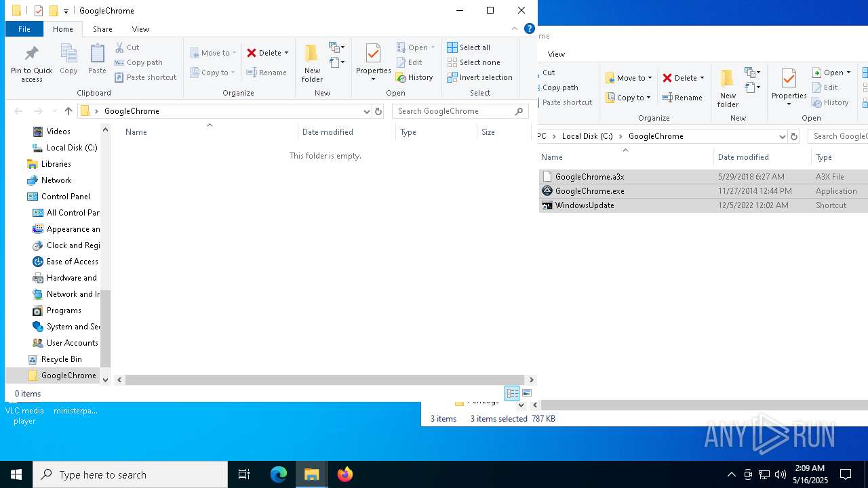
Task: Click the Up arrow navigation button
Action: 68,111
